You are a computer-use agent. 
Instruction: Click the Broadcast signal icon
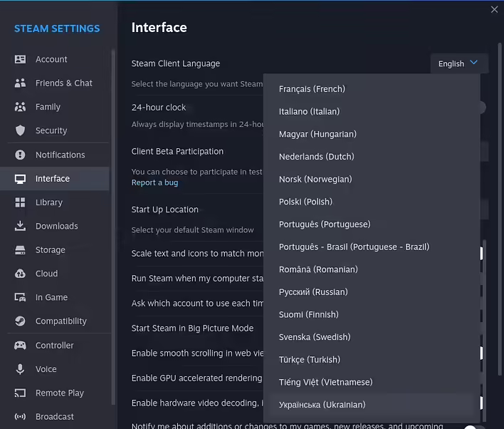point(20,416)
